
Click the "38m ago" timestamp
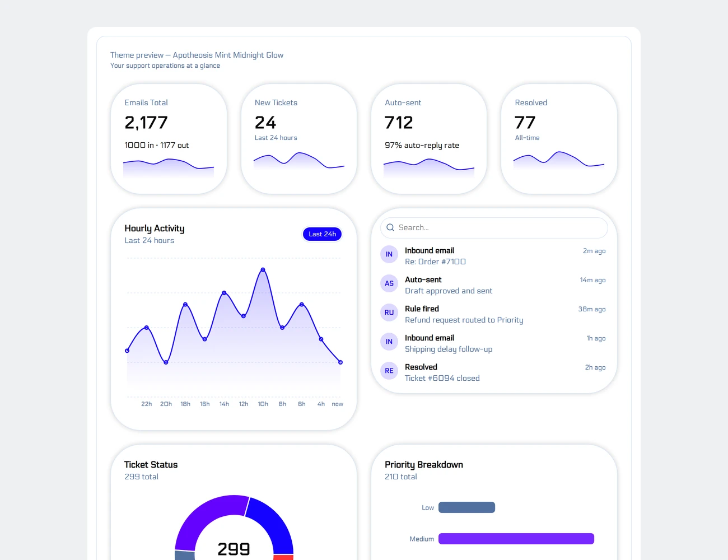click(592, 309)
